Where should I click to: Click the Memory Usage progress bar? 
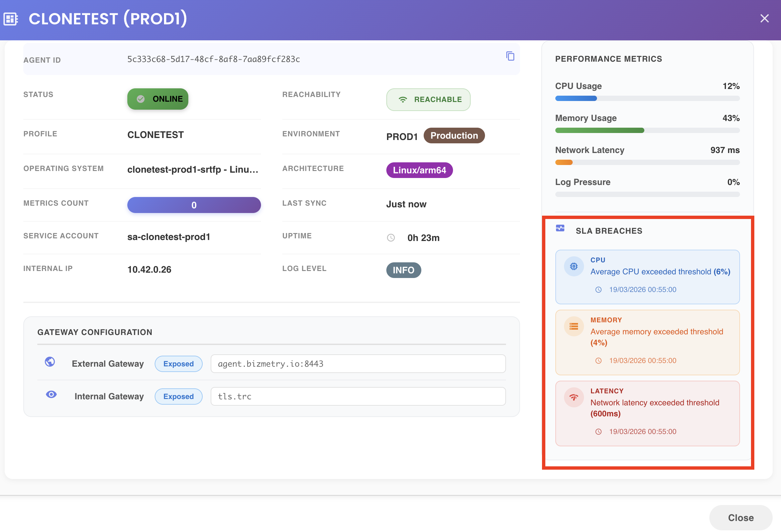pos(647,130)
